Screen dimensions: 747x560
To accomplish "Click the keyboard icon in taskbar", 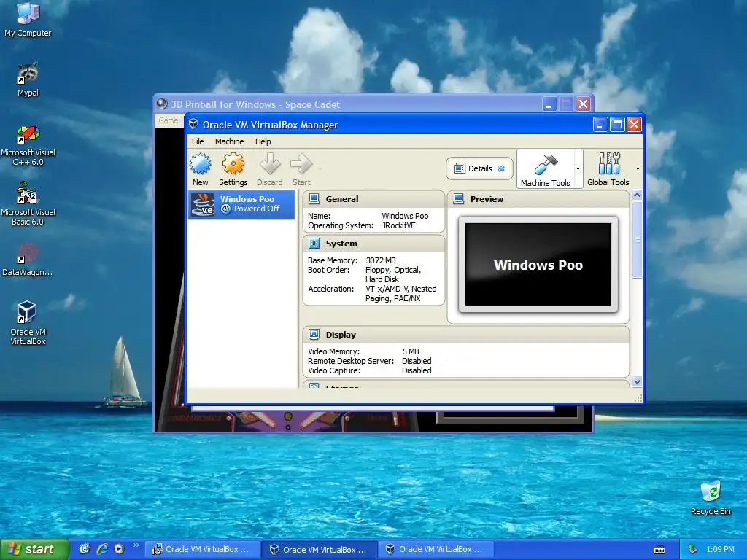I will (659, 550).
